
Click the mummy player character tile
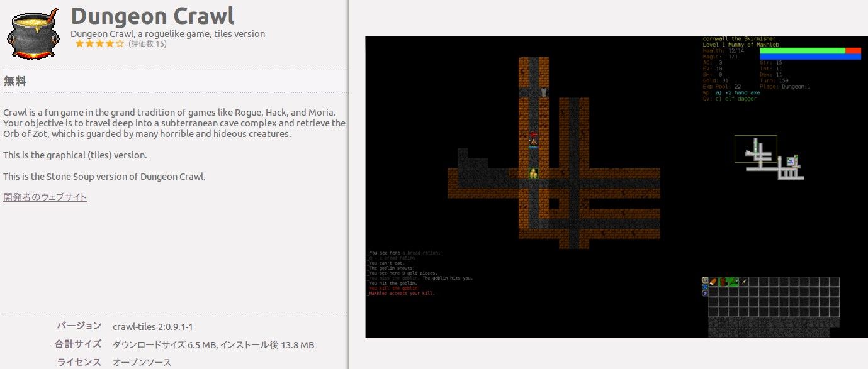534,143
